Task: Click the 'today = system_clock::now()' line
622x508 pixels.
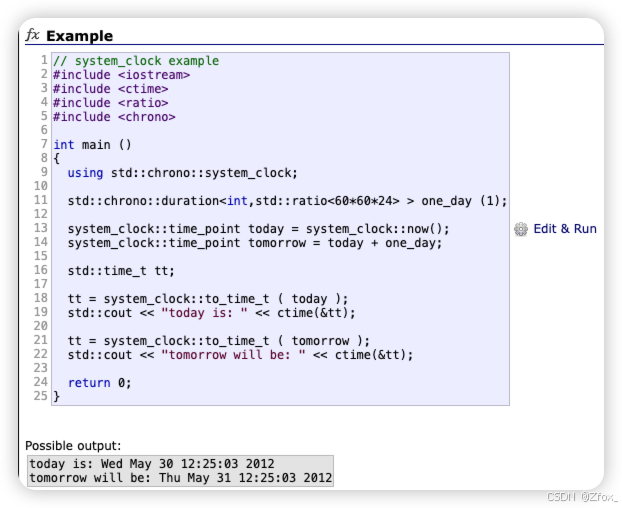Action: click(x=258, y=229)
